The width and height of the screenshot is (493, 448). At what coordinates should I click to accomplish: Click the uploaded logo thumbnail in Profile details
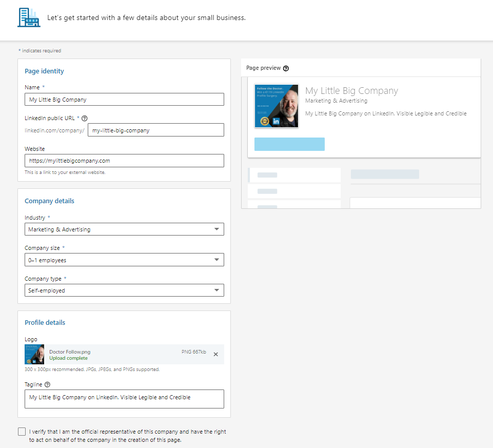pos(34,354)
